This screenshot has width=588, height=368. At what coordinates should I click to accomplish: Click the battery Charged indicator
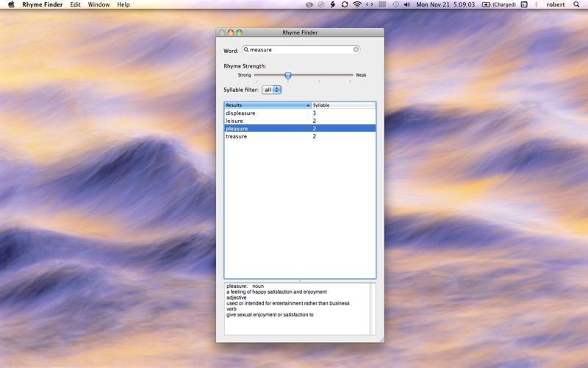[499, 4]
